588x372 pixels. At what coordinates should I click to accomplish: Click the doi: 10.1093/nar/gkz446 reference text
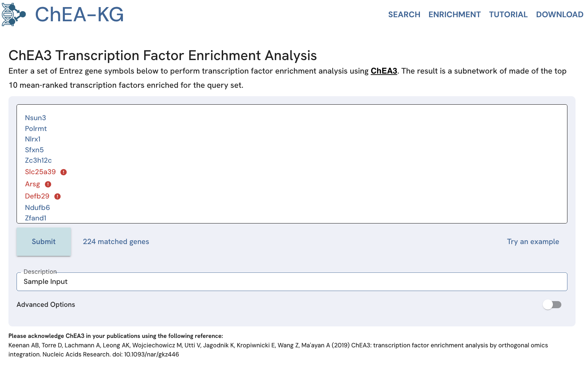pos(146,354)
